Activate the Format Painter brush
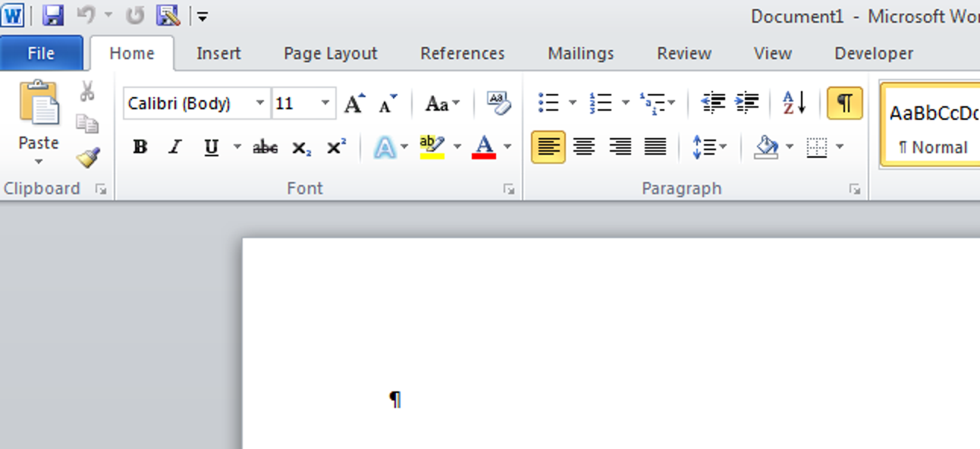 click(88, 157)
